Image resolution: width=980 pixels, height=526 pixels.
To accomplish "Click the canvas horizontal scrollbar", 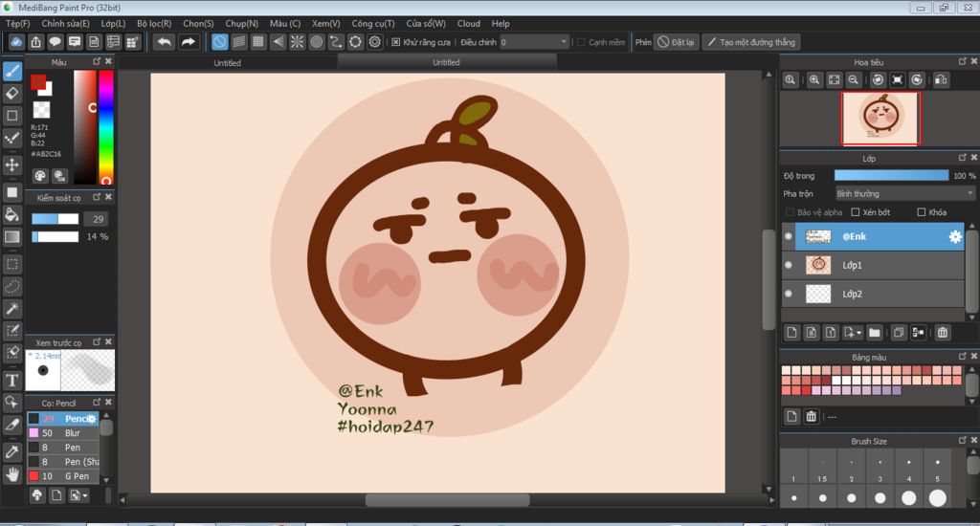I will tap(447, 500).
